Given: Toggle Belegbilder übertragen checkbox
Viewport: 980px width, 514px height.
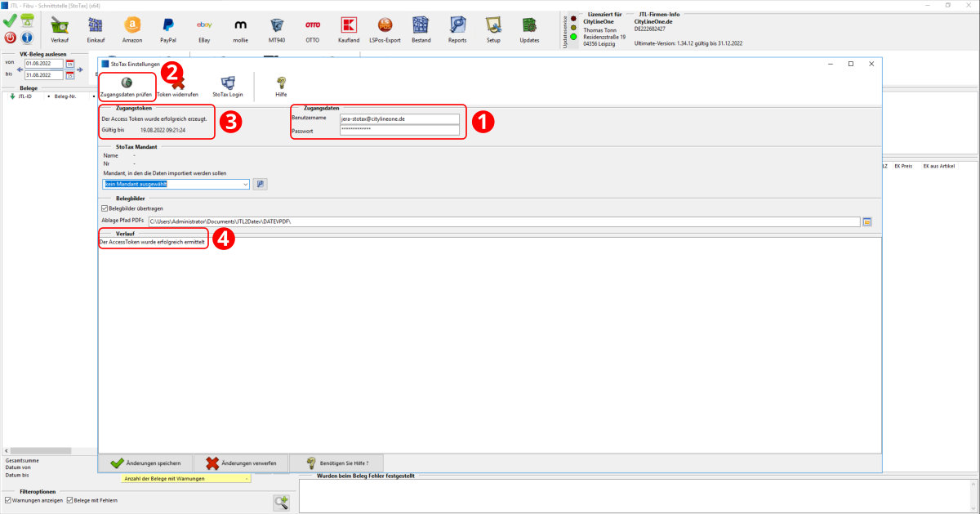Looking at the screenshot, I should (x=104, y=208).
